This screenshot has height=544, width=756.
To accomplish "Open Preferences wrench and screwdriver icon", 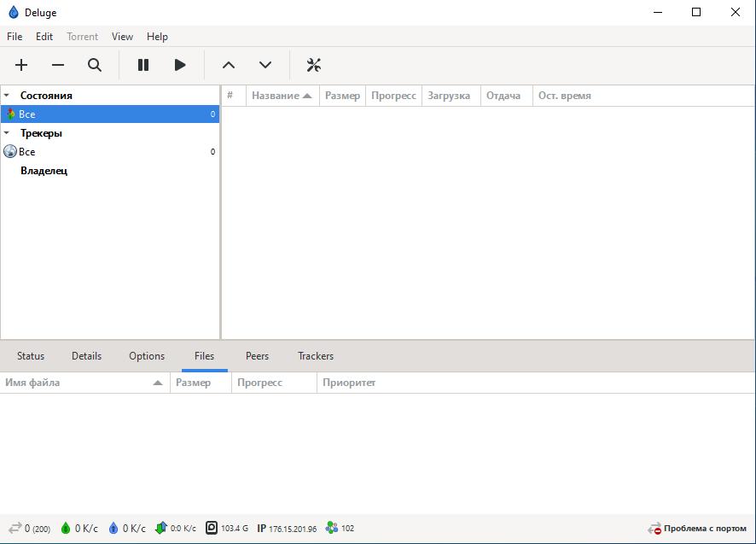I will tap(313, 65).
